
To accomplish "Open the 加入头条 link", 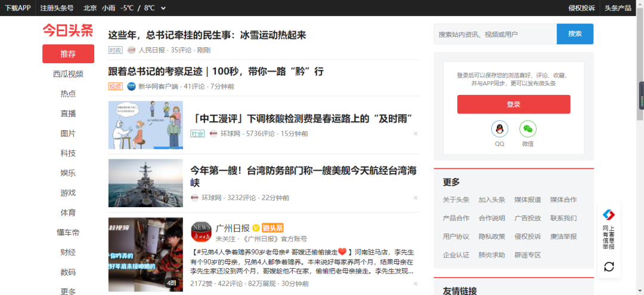I will point(491,199).
